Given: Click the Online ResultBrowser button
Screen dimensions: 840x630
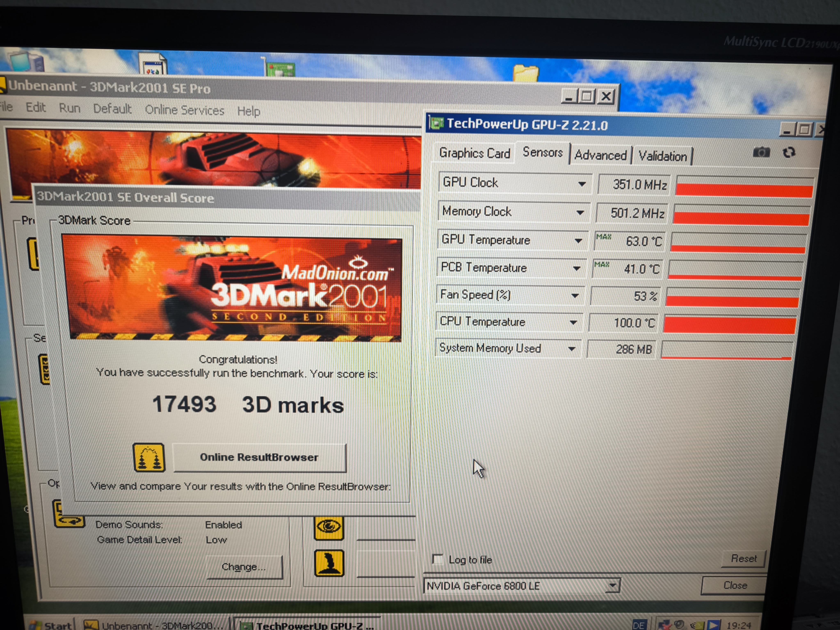Looking at the screenshot, I should click(x=259, y=458).
